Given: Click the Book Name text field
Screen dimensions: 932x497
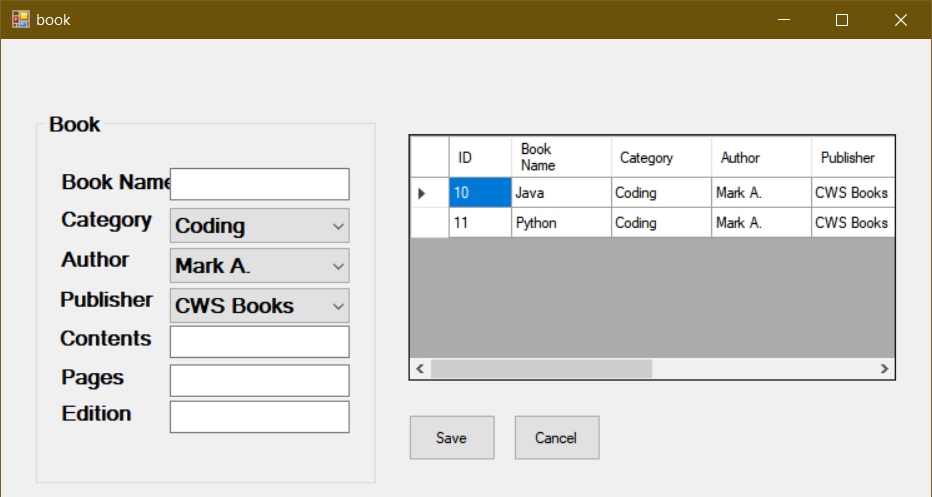Looking at the screenshot, I should tap(260, 184).
